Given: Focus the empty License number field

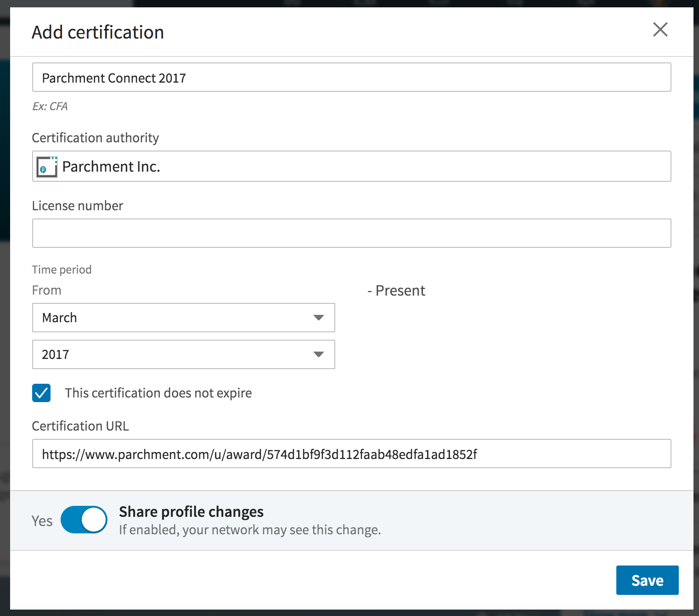Looking at the screenshot, I should [x=351, y=233].
